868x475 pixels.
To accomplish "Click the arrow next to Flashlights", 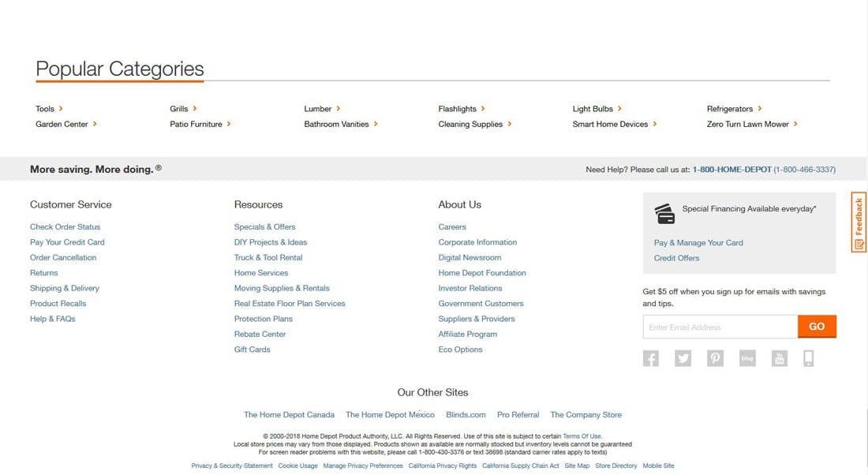I will click(483, 109).
